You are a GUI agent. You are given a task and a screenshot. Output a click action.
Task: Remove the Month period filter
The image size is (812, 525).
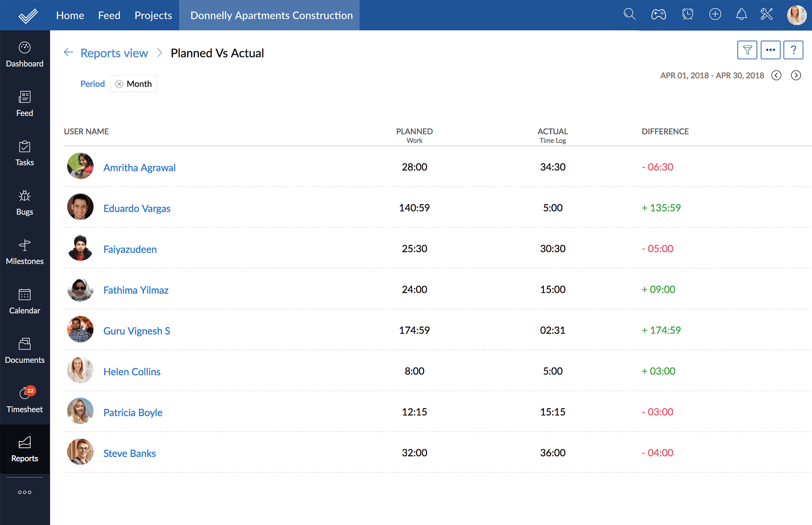pyautogui.click(x=119, y=84)
